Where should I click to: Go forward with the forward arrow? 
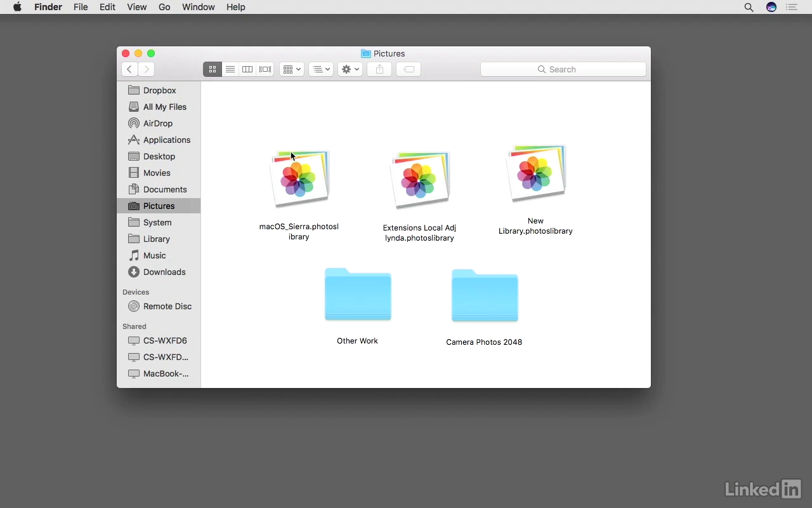(147, 69)
